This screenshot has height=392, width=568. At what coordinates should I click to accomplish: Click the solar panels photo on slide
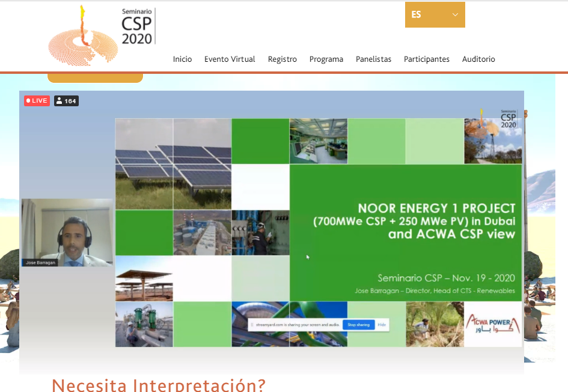173,164
